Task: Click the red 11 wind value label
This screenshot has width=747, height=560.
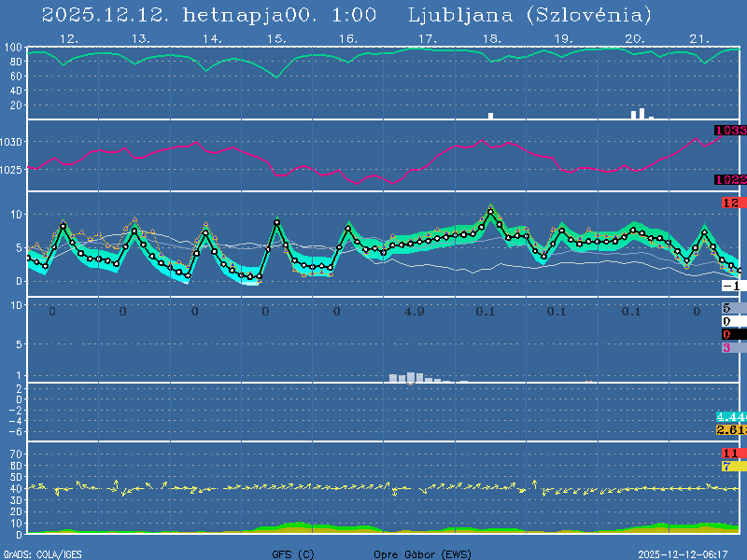Action: pos(730,453)
